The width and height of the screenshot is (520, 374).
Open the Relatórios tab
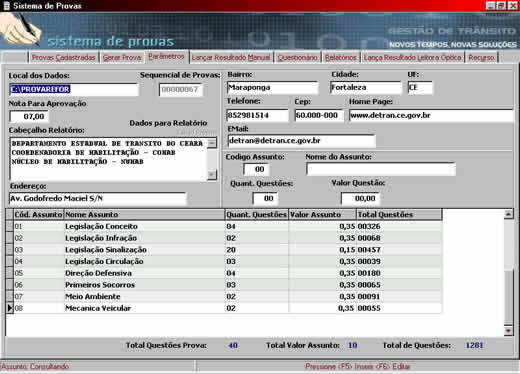pyautogui.click(x=341, y=58)
